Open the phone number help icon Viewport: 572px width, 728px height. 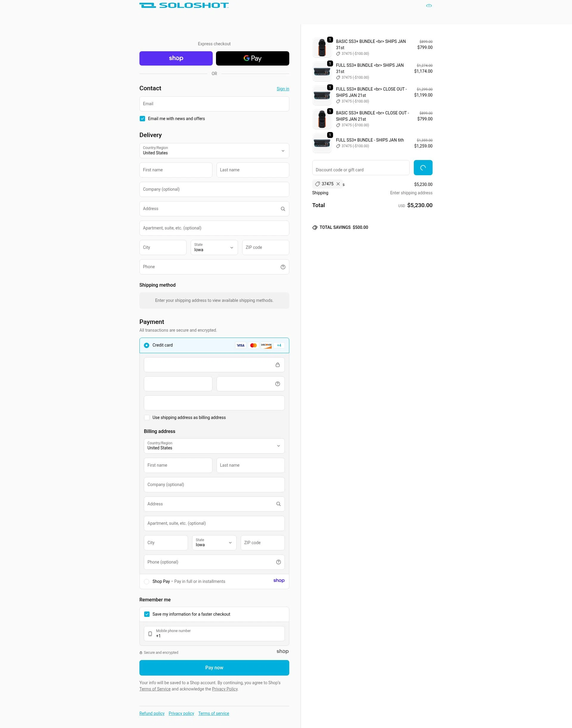(x=283, y=267)
